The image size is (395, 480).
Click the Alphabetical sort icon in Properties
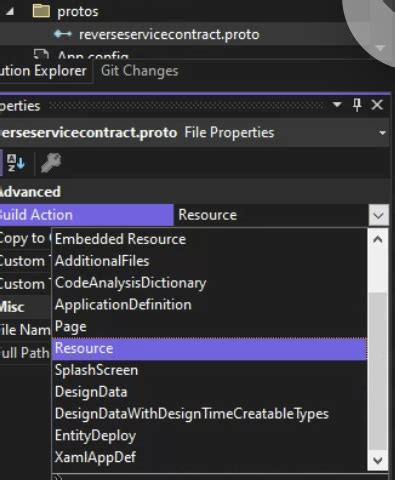pyautogui.click(x=16, y=163)
